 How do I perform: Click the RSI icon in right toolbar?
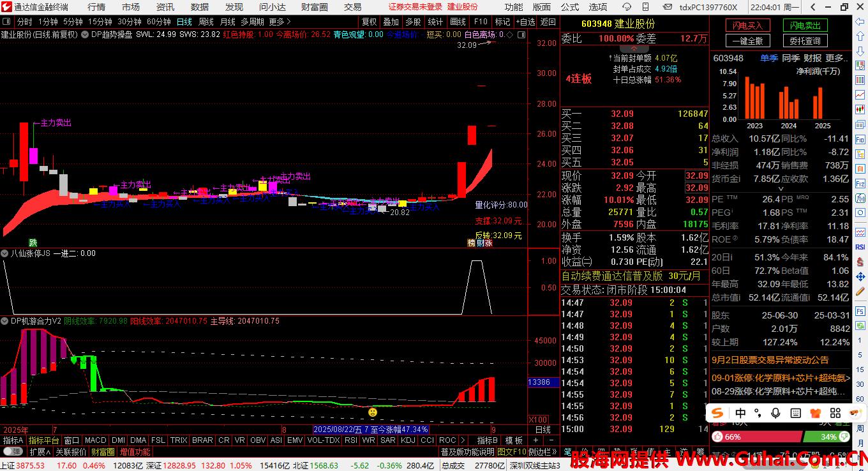(860, 247)
